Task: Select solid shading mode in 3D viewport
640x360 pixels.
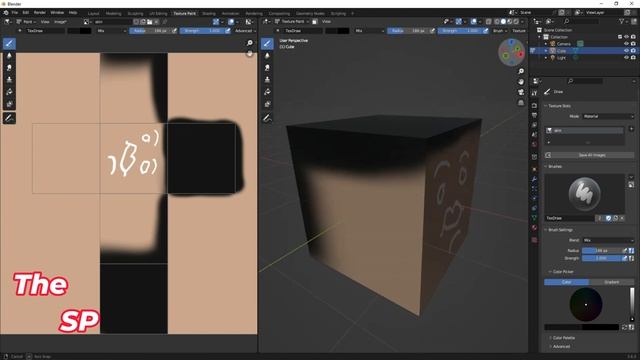Action: point(503,21)
